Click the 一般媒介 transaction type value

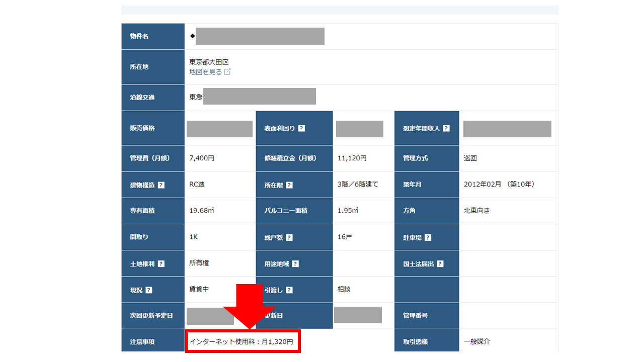pyautogui.click(x=476, y=342)
